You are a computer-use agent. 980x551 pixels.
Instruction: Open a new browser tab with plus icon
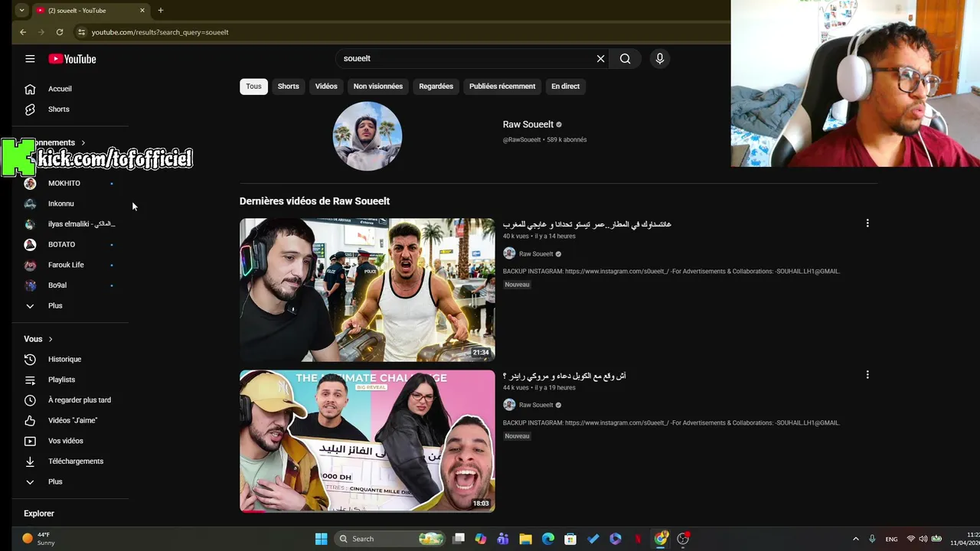(x=160, y=10)
